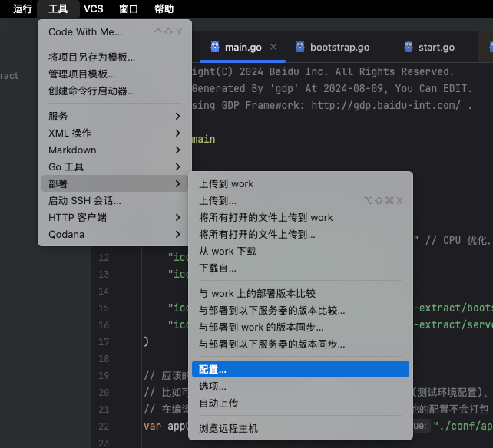
Task: Click 部署 menu item label
Action: (58, 184)
